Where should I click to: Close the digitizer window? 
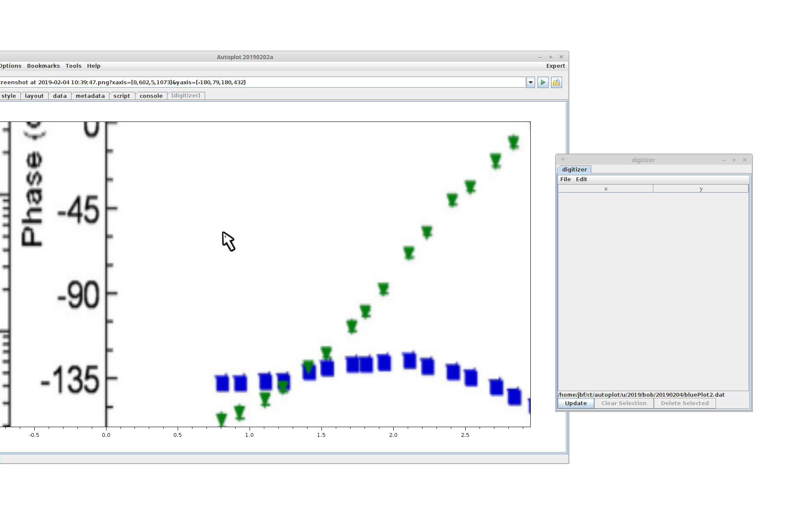pyautogui.click(x=745, y=160)
